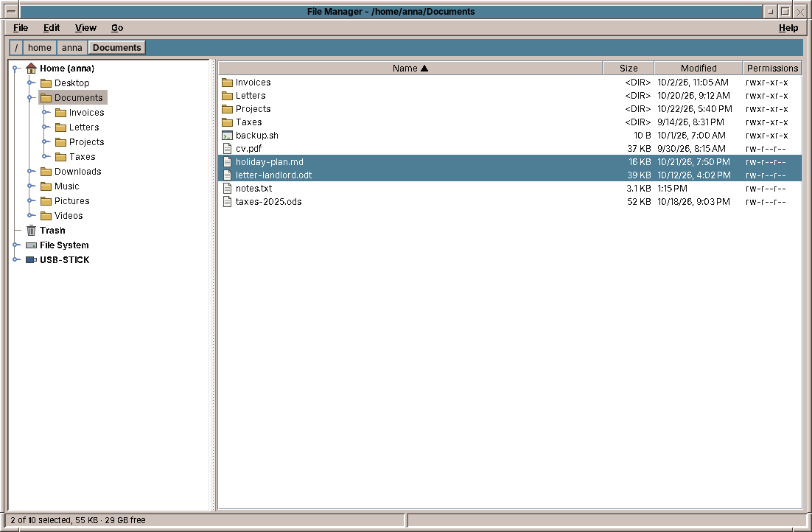
Task: Click the 52 KB size of taxes-2025.ods
Action: [639, 202]
